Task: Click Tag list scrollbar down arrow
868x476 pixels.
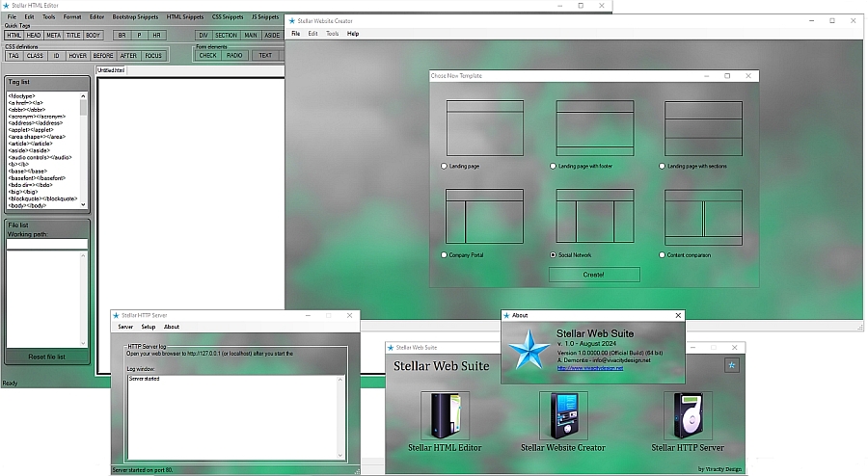Action: tap(83, 204)
